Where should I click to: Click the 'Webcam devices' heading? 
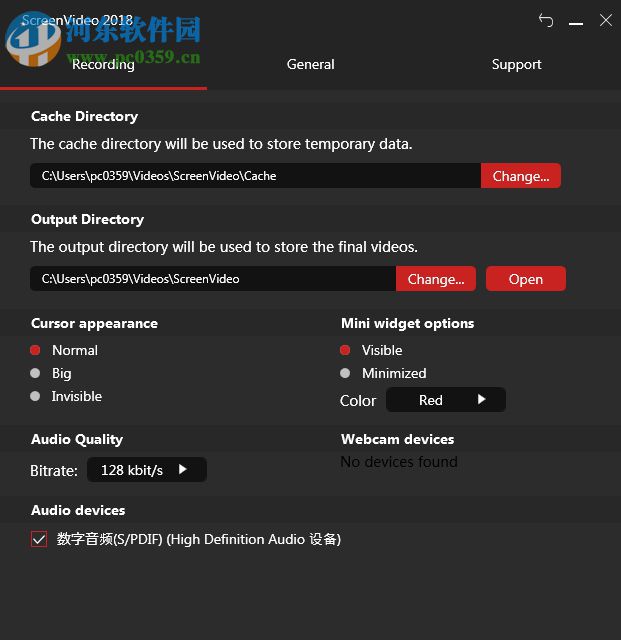398,439
